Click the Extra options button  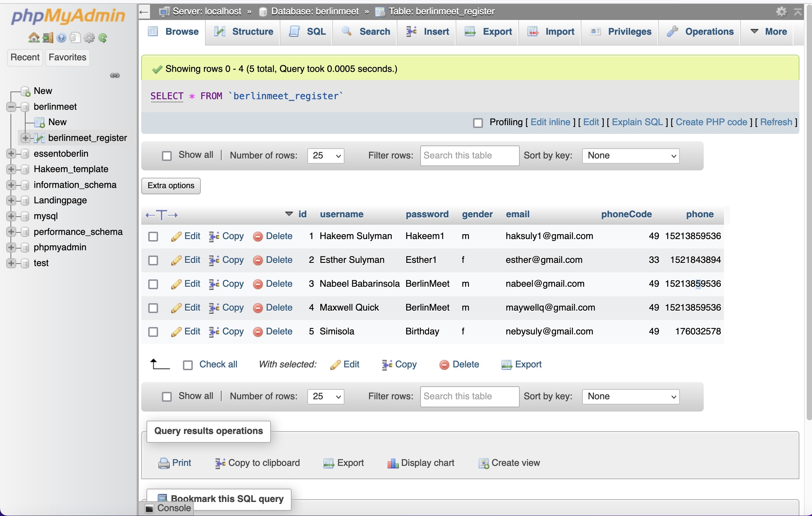coord(171,186)
